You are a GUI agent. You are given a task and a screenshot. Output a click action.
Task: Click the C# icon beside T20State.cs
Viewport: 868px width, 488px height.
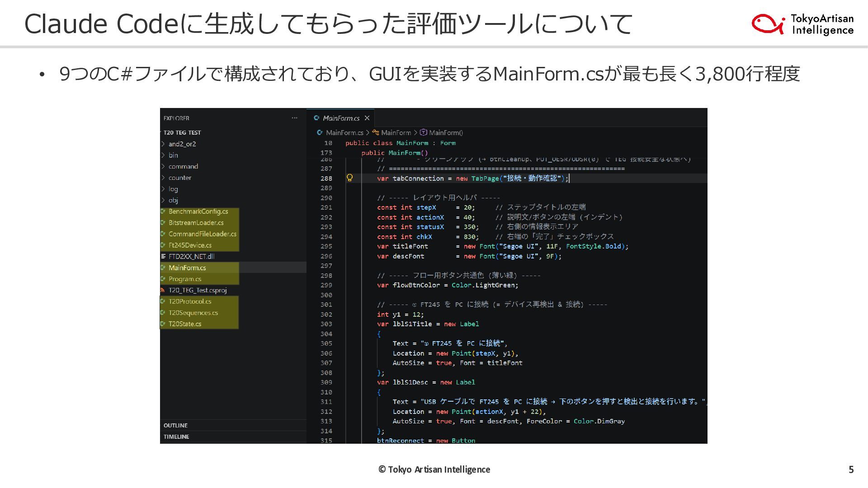[x=163, y=324]
